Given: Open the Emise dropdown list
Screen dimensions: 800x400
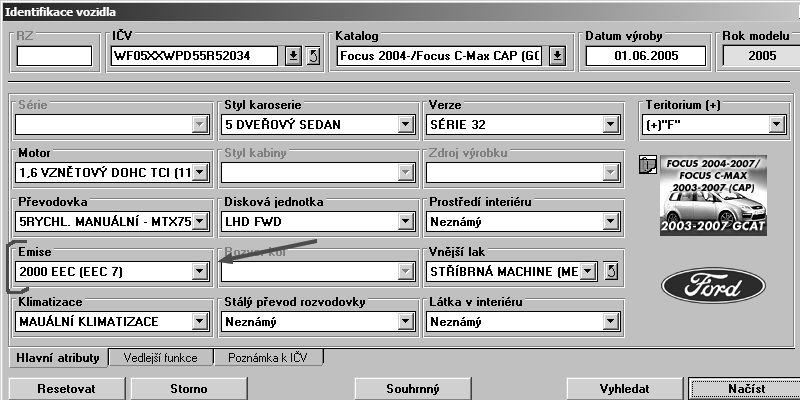Looking at the screenshot, I should coord(200,271).
